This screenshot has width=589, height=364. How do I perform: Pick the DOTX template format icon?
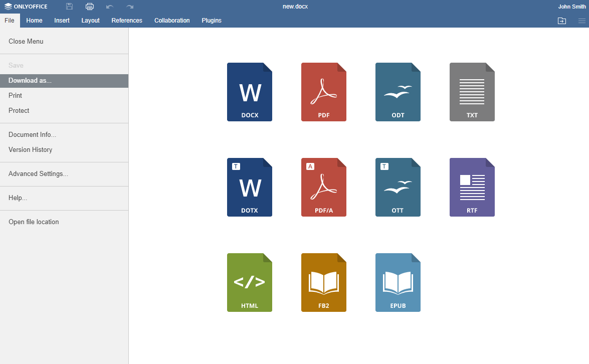(250, 187)
